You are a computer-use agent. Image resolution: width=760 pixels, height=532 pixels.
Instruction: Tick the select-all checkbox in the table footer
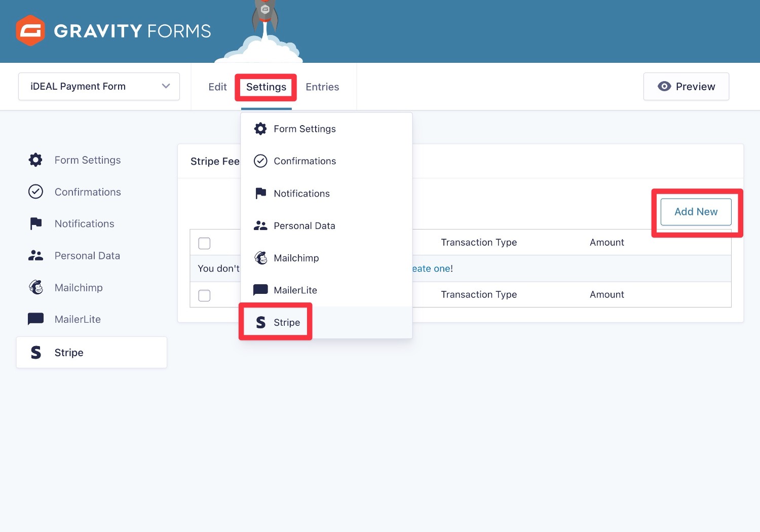(204, 295)
